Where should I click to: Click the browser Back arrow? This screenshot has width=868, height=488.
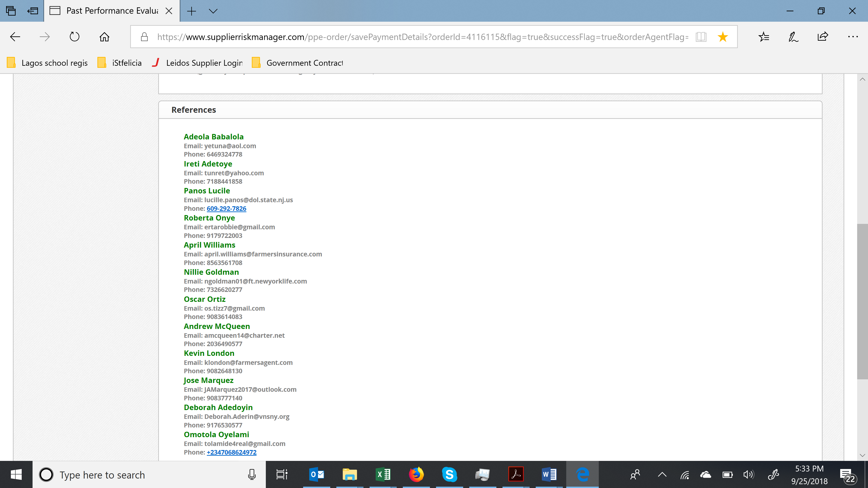pos(15,37)
